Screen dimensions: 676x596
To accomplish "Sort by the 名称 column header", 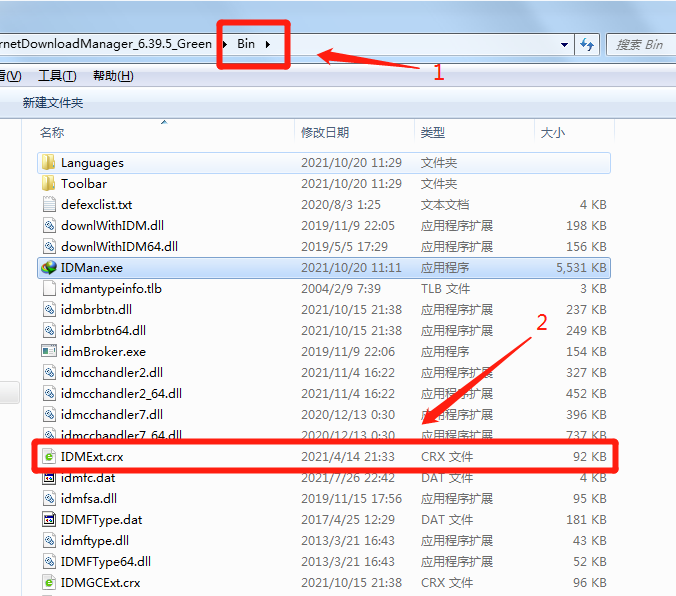I will [52, 132].
